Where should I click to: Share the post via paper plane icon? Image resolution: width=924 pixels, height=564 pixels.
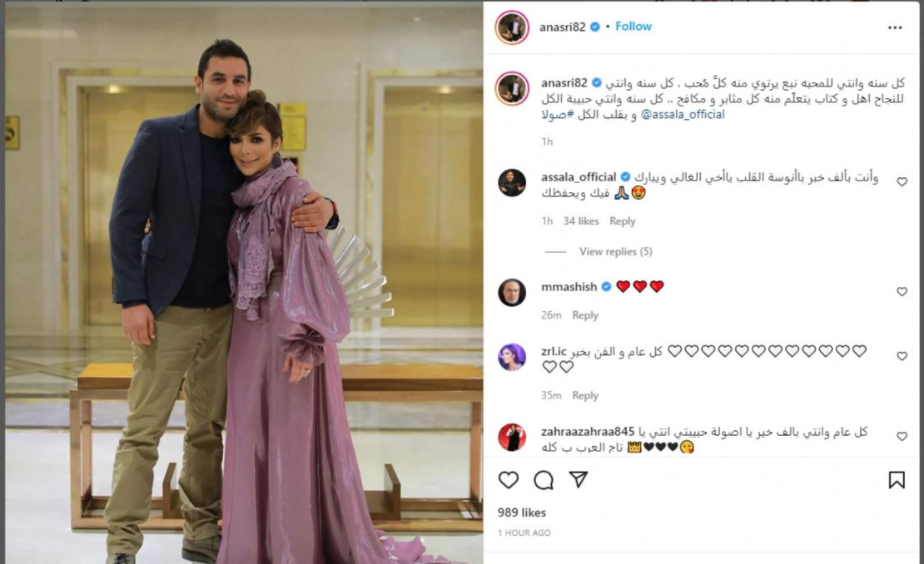coord(579,480)
